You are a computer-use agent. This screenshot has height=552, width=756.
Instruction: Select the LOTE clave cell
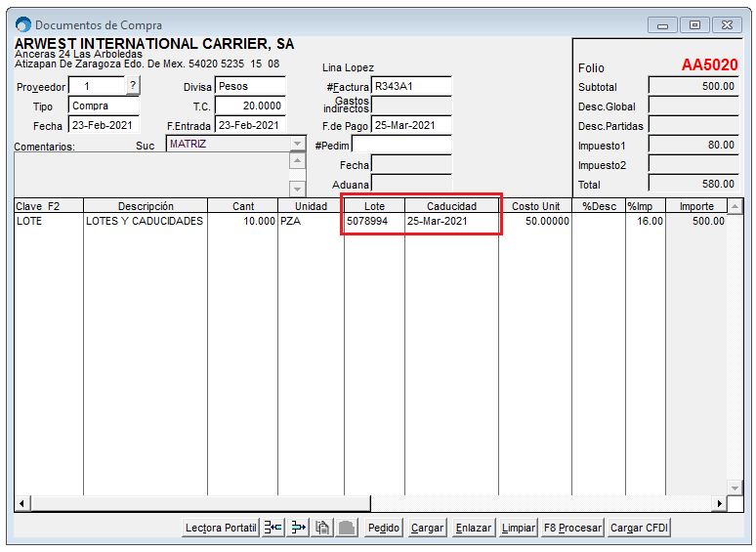pyautogui.click(x=49, y=221)
